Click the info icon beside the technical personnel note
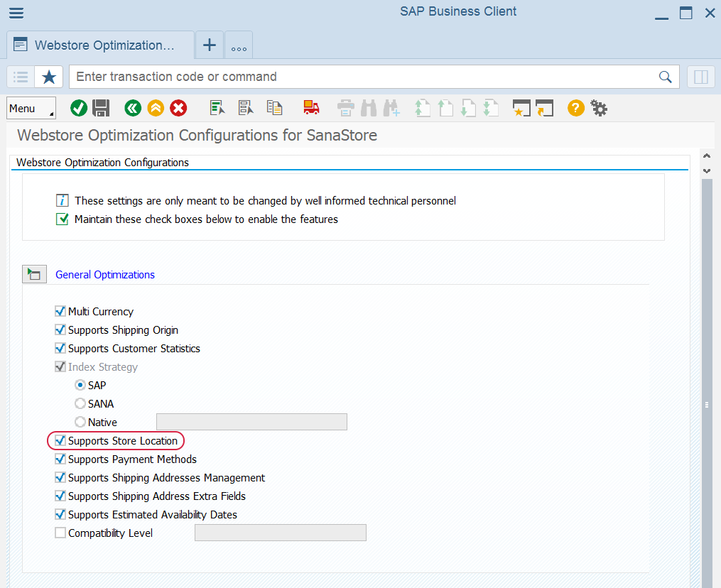Image resolution: width=721 pixels, height=588 pixels. 62,201
